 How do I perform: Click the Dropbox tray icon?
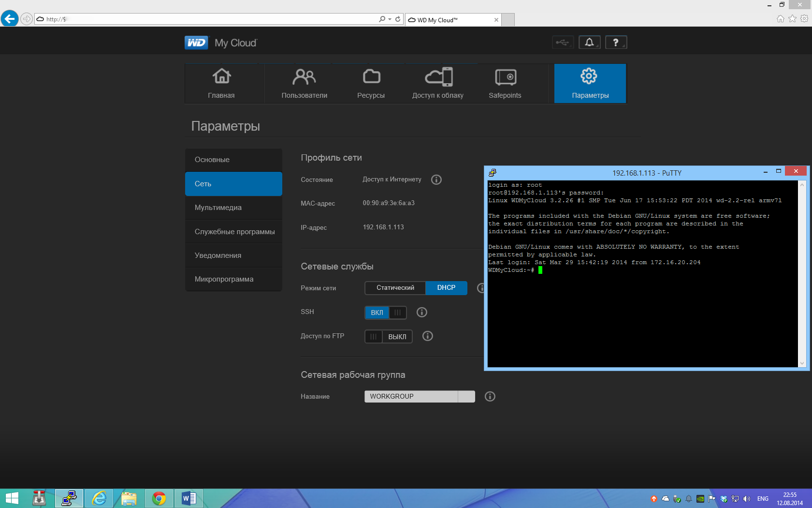click(x=724, y=499)
